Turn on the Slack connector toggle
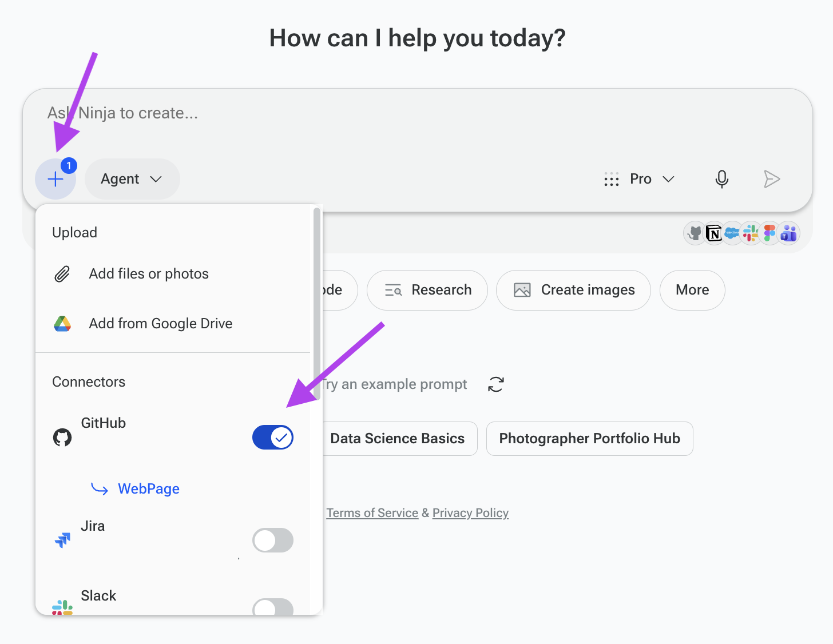The height and width of the screenshot is (644, 833). pyautogui.click(x=273, y=607)
